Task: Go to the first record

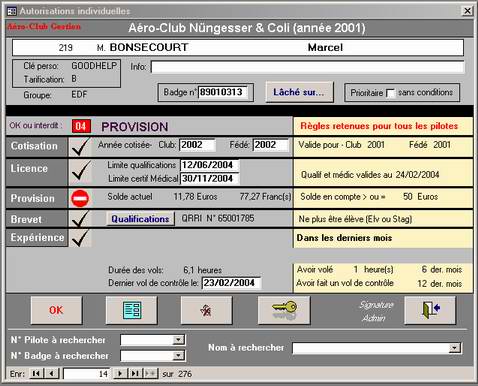Action: (x=36, y=373)
